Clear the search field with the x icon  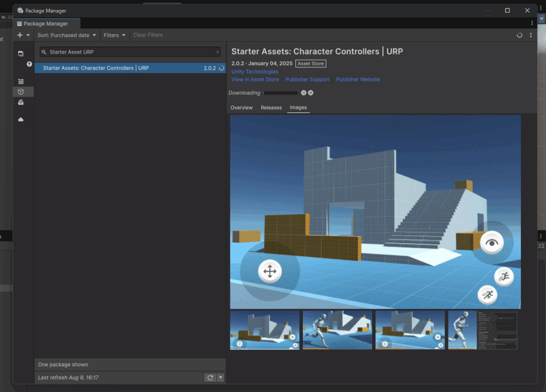(x=218, y=52)
